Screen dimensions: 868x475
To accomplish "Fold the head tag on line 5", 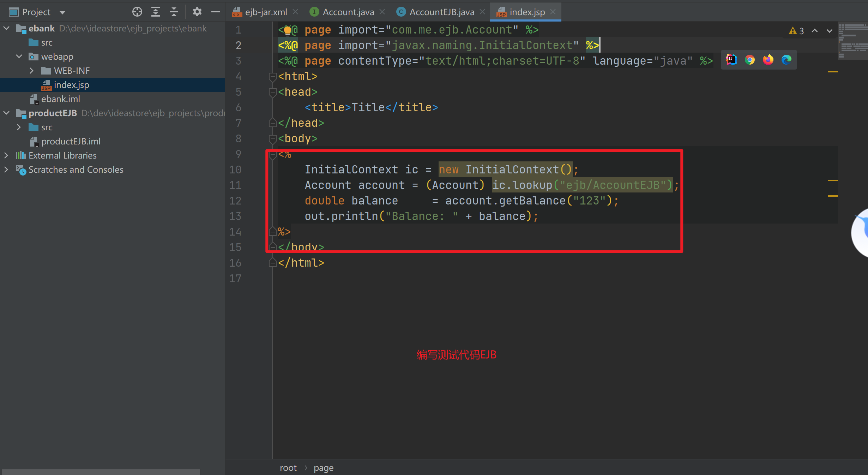I will click(272, 92).
